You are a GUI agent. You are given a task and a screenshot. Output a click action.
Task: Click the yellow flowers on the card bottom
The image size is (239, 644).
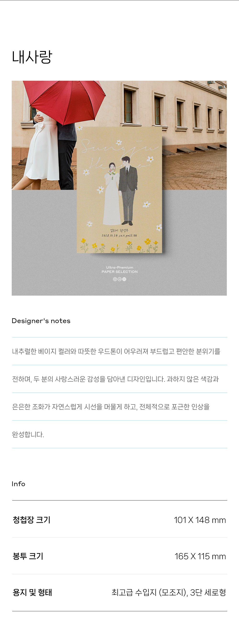pos(119,245)
